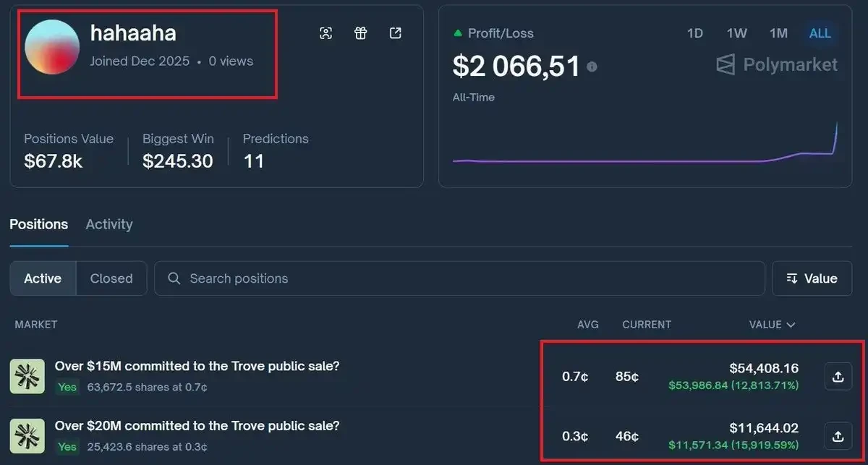
Task: Open the Trove $15M public sale market
Action: tap(196, 366)
